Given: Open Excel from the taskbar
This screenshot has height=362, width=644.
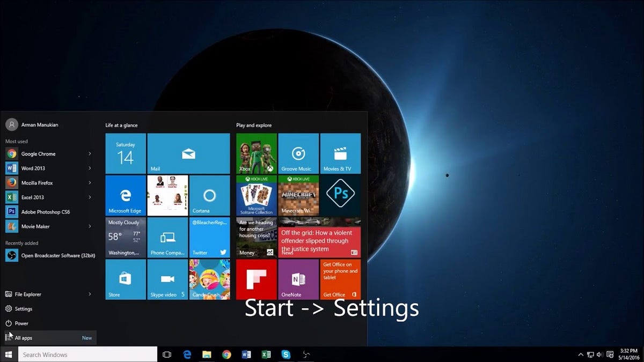Looking at the screenshot, I should [266, 354].
